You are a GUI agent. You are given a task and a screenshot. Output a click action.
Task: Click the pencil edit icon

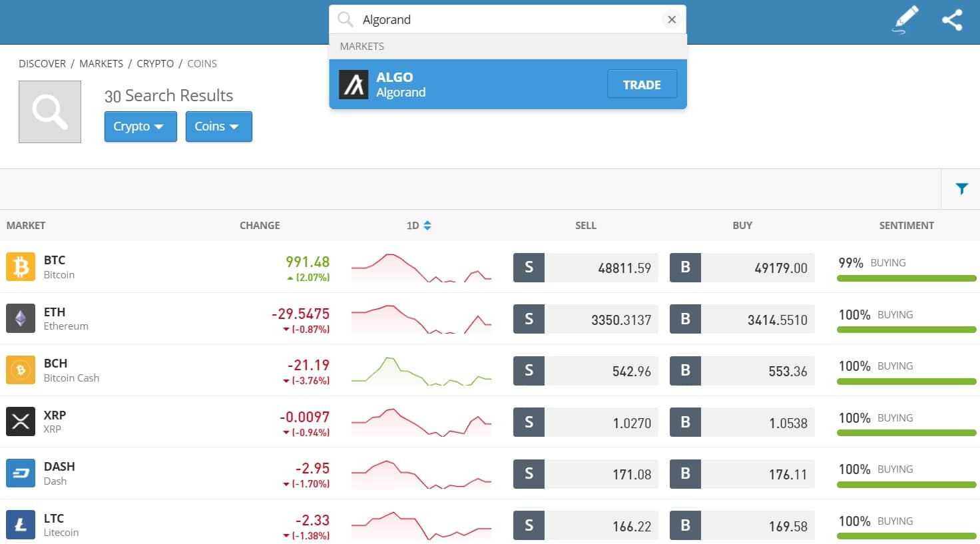click(x=905, y=20)
